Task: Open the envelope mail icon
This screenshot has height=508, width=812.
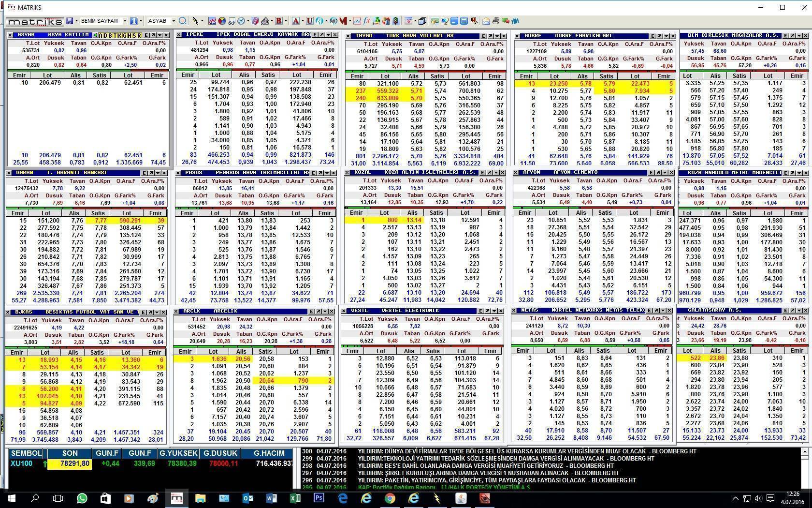Action: point(486,21)
